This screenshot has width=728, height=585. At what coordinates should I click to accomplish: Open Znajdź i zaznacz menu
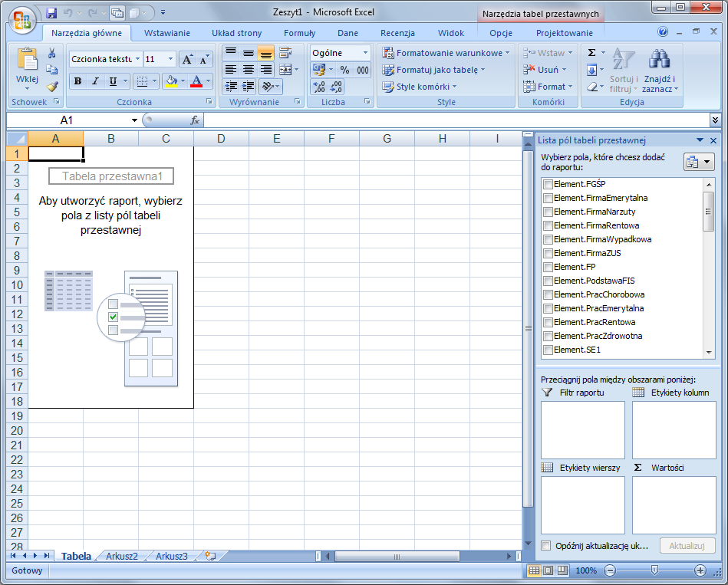click(660, 70)
